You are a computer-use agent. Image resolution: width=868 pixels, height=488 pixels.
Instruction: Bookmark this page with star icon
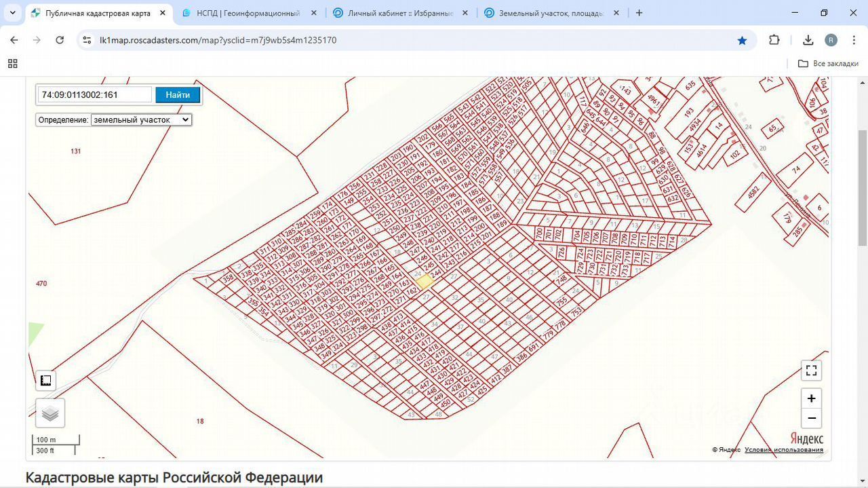pyautogui.click(x=742, y=40)
